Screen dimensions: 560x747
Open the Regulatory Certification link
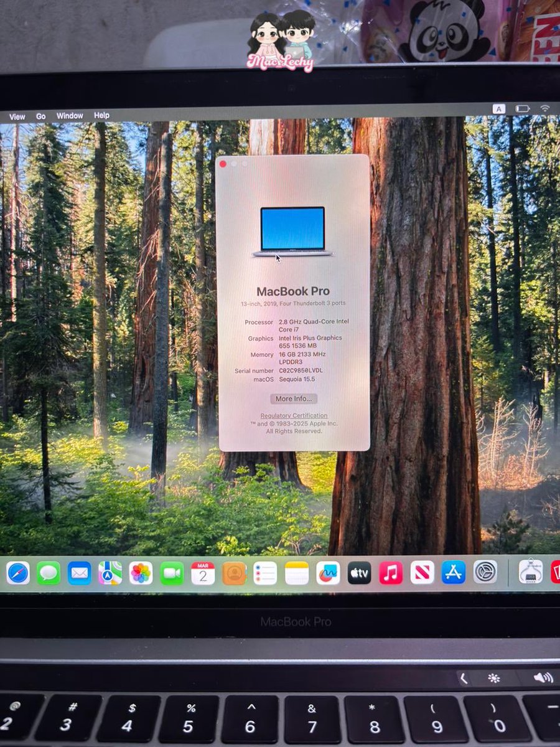[x=294, y=415]
